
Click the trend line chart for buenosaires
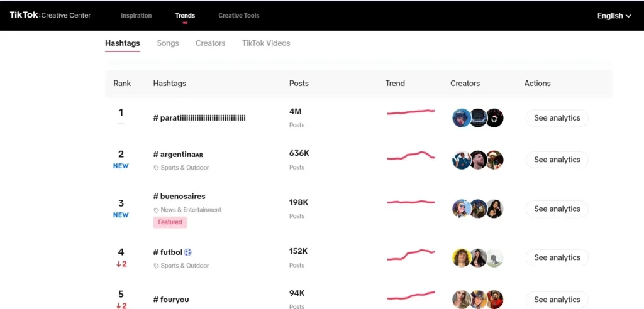point(411,202)
